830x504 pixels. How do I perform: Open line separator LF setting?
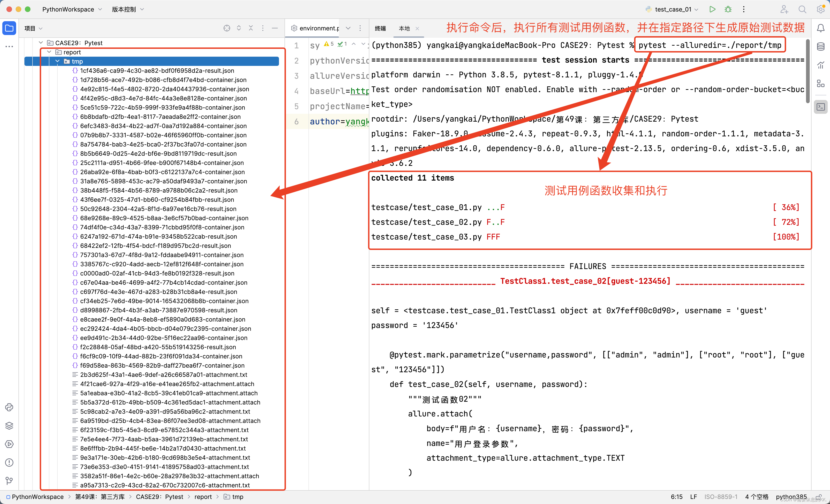(x=694, y=497)
